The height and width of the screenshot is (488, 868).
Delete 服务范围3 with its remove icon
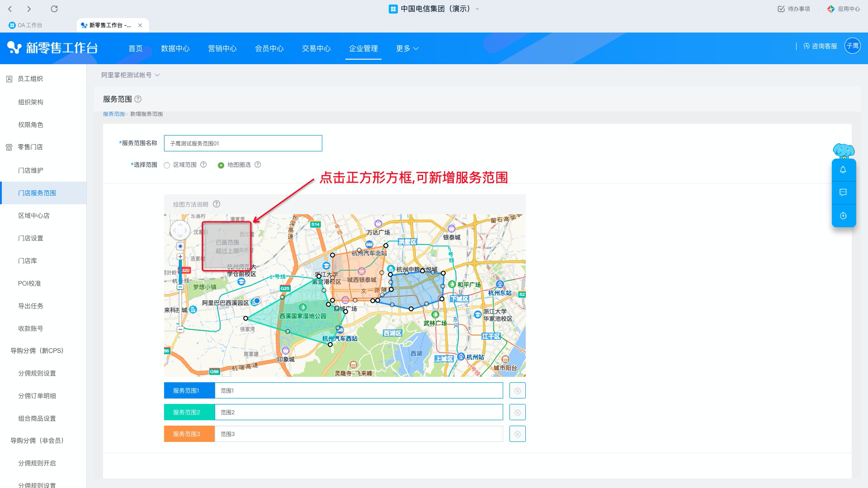518,434
